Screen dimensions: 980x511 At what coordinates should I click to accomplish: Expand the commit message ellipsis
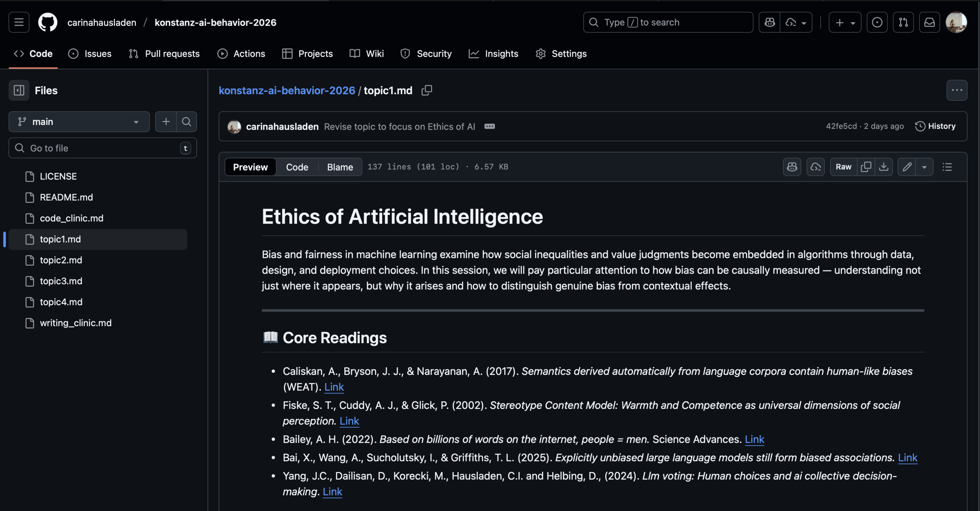[x=489, y=127]
